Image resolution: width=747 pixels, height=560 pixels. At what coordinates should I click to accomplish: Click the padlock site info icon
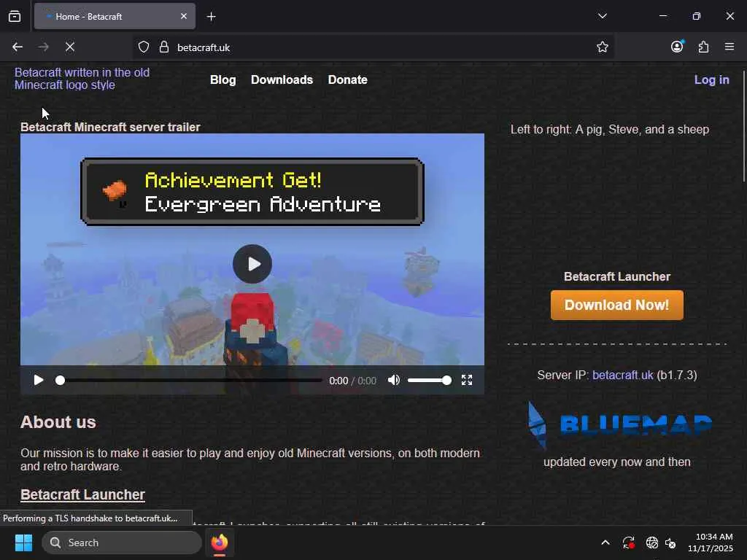pyautogui.click(x=164, y=47)
